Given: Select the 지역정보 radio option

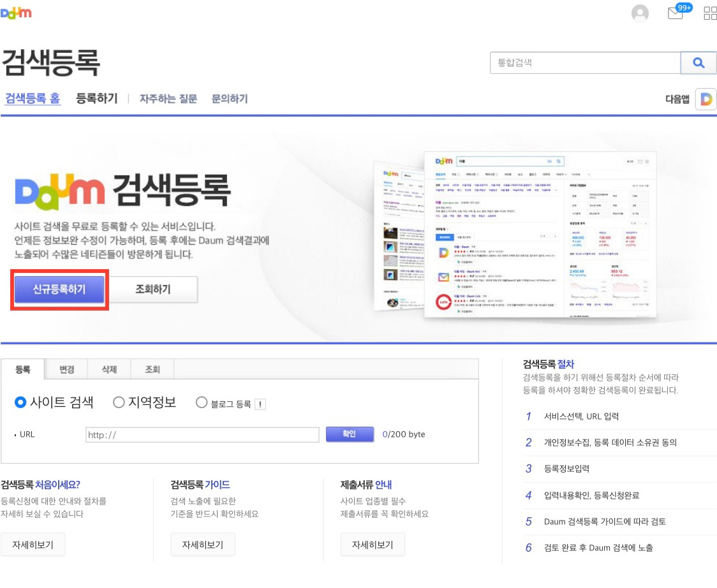Looking at the screenshot, I should point(118,402).
